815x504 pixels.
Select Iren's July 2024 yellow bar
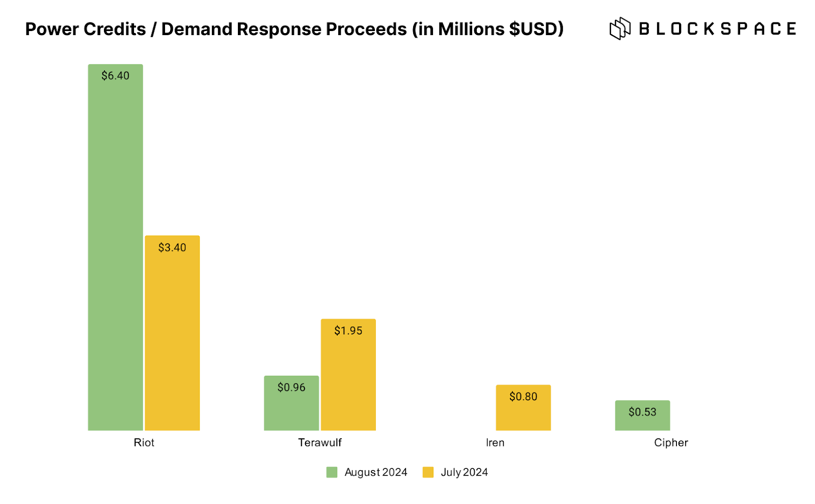pyautogui.click(x=524, y=408)
